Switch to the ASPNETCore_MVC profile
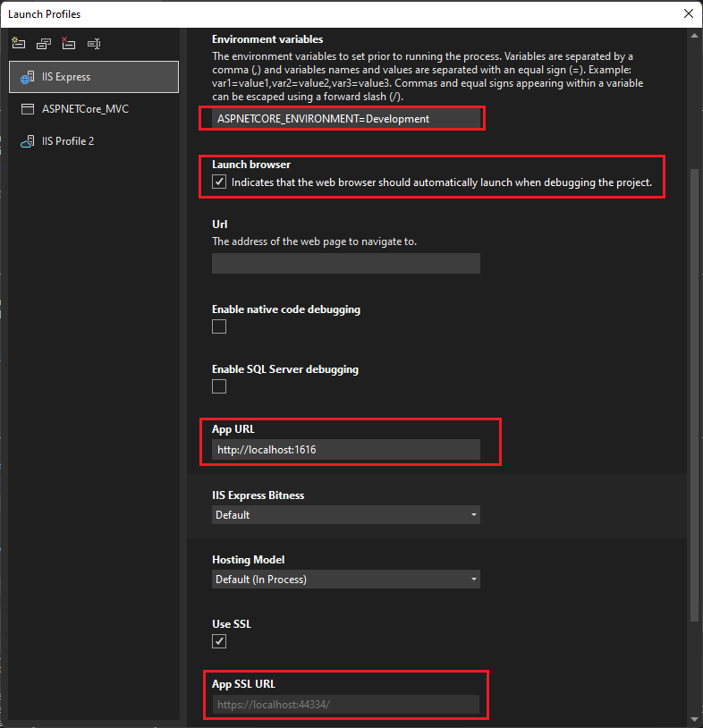 pos(87,109)
